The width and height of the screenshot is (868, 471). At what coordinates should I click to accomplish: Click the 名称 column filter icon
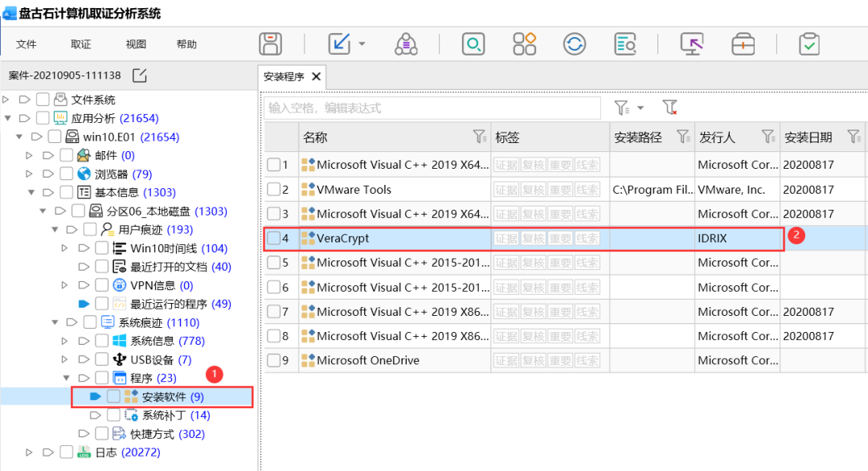click(479, 137)
